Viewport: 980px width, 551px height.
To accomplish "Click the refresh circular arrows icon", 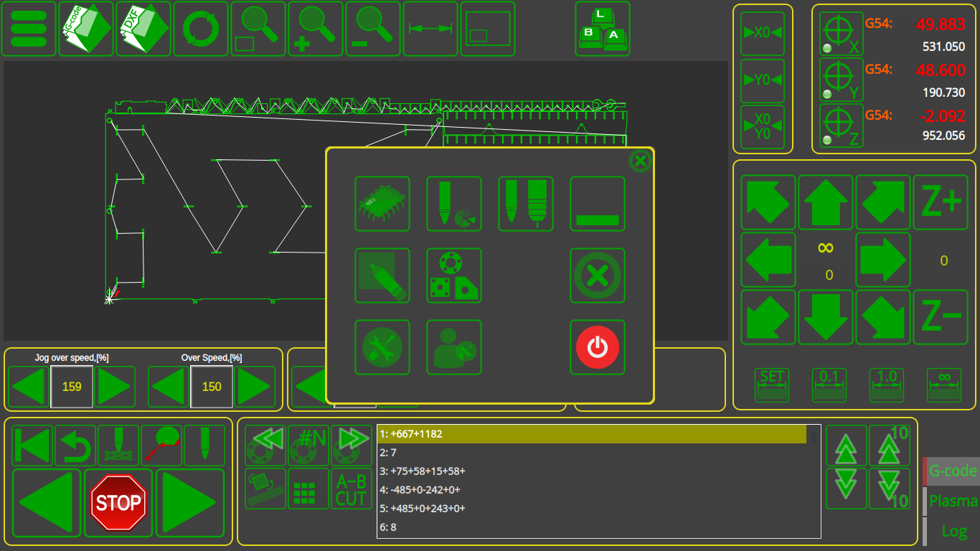I will coord(200,29).
